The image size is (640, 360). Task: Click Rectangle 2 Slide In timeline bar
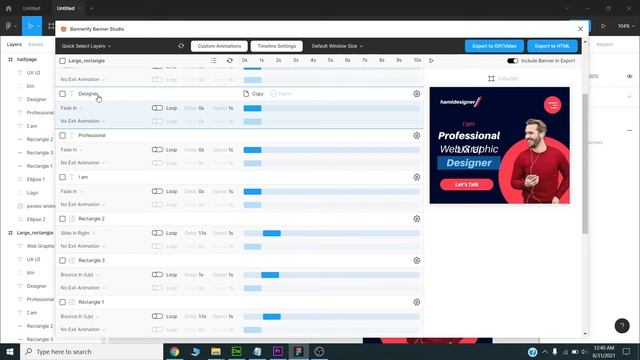272,233
